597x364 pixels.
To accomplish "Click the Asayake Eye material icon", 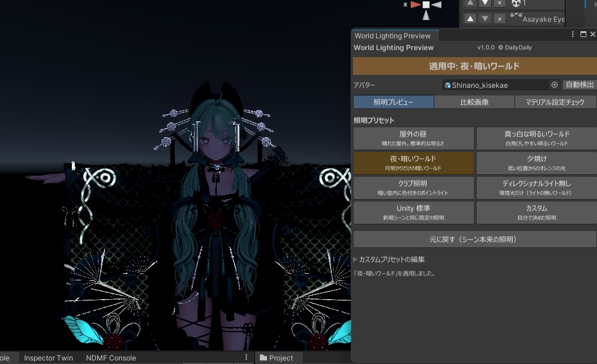I will click(516, 15).
